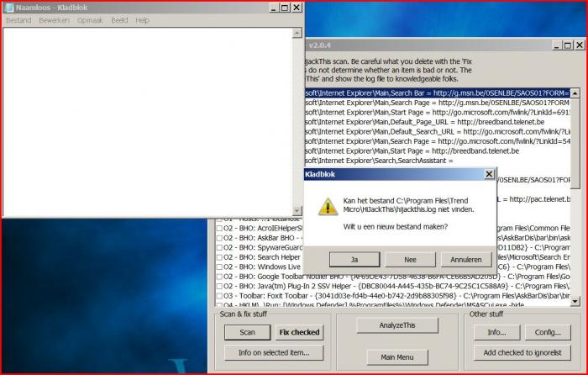
Task: Check the O2 BHO Windows Live entry
Action: tap(219, 267)
